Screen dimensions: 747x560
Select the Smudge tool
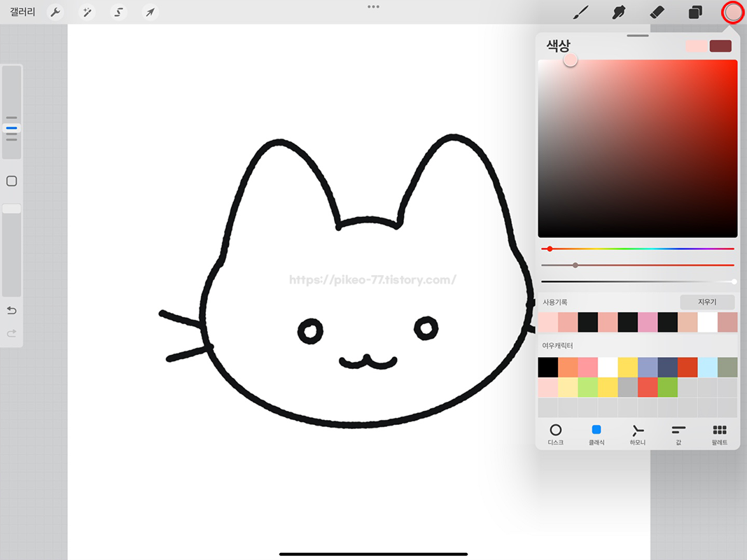pos(618,12)
